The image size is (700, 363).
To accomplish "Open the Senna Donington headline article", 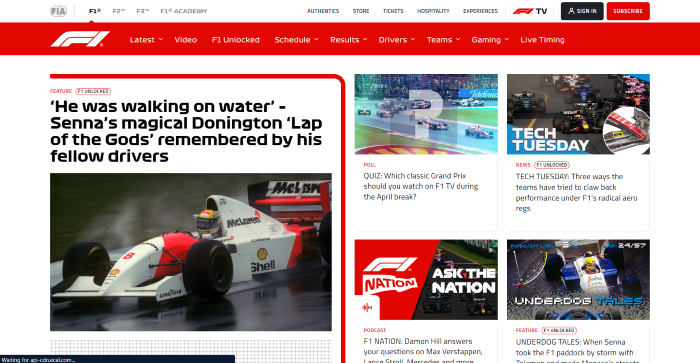I will click(x=186, y=131).
